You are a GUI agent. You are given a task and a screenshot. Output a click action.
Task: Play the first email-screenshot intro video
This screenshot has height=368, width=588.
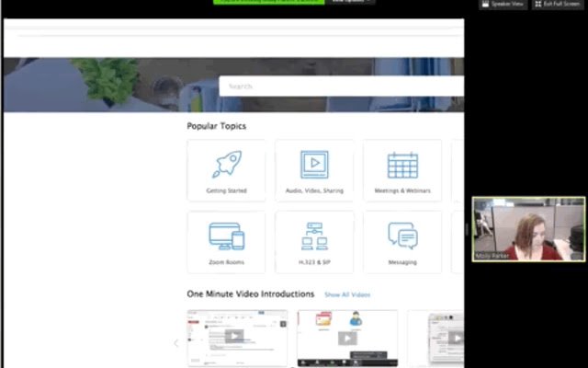pyautogui.click(x=234, y=336)
